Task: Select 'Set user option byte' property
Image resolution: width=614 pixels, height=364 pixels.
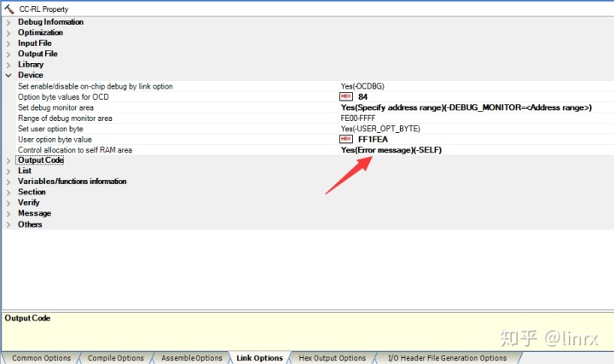Action: click(x=50, y=129)
